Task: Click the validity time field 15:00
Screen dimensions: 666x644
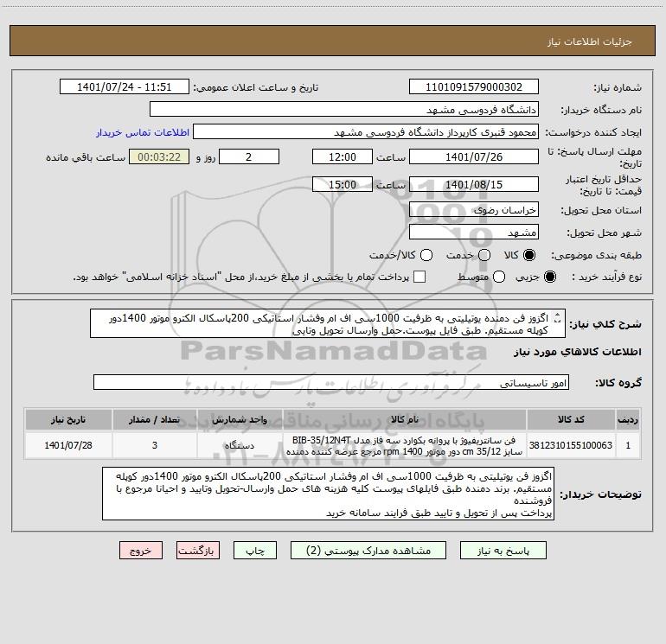Action: [x=343, y=184]
